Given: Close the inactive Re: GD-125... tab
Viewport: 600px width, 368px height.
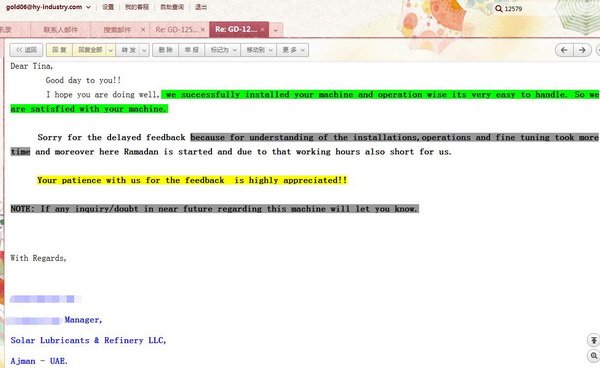Looking at the screenshot, I should click(203, 29).
